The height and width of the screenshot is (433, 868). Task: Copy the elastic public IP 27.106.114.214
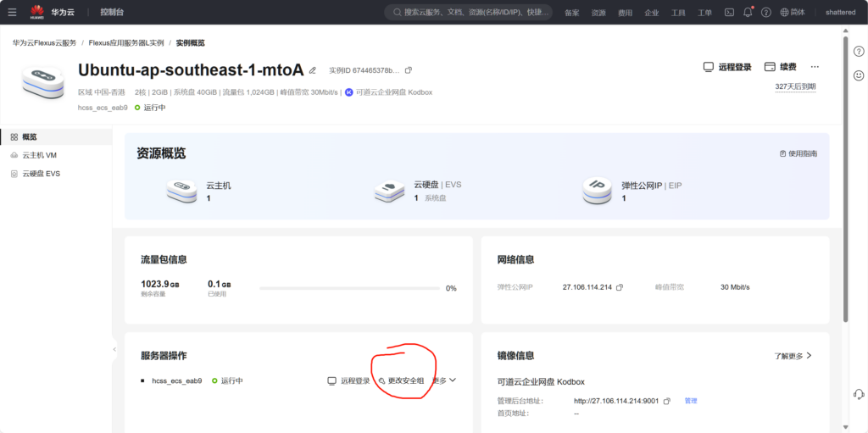click(x=620, y=287)
